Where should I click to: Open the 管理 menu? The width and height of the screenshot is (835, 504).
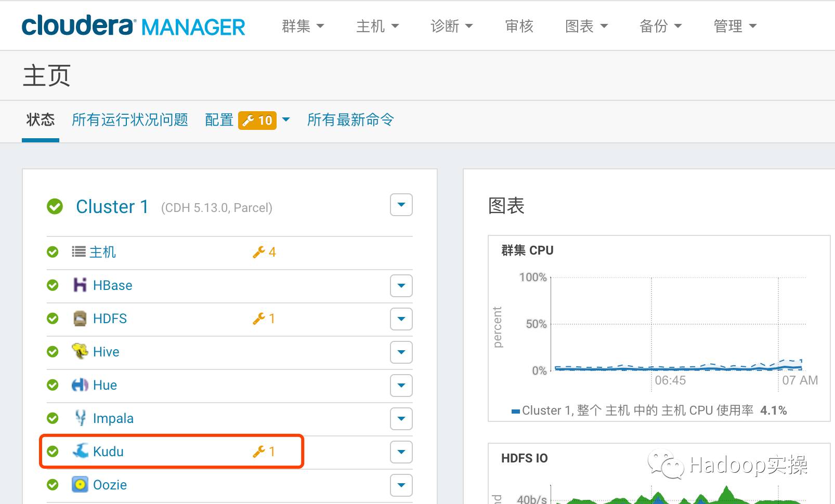tap(735, 26)
